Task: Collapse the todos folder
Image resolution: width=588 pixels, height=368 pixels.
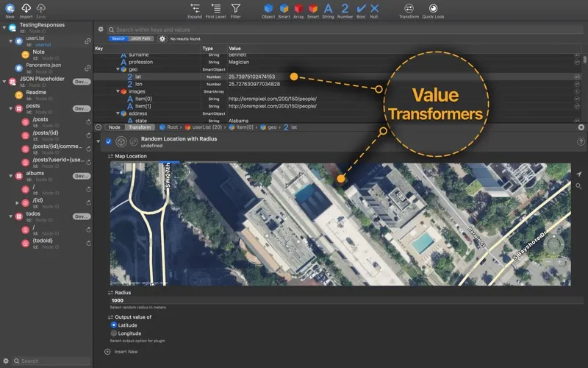Action: [x=10, y=216]
